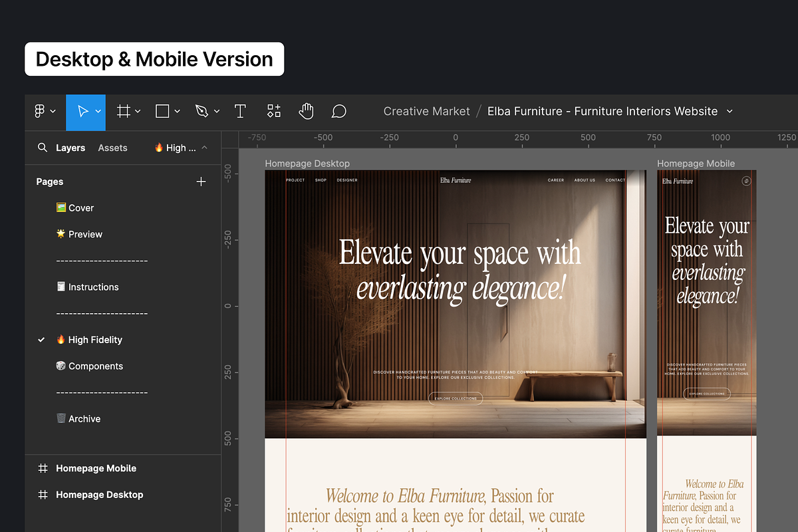Open the shape tools dropdown chevron
The width and height of the screenshot is (798, 532).
(x=177, y=112)
